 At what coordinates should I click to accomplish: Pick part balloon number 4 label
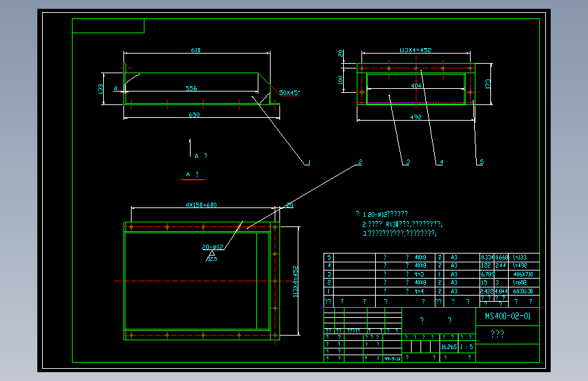(442, 162)
